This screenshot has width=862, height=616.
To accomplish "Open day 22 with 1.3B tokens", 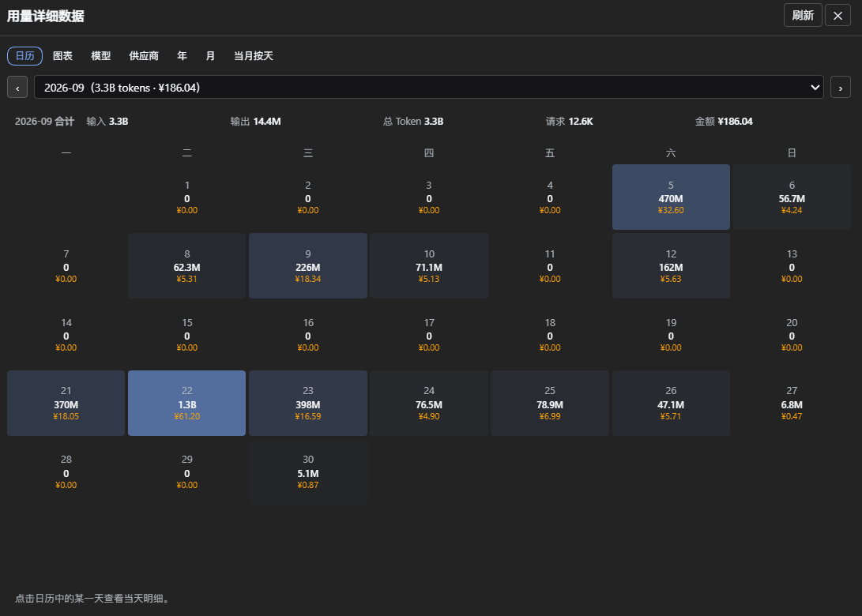I will (x=187, y=404).
